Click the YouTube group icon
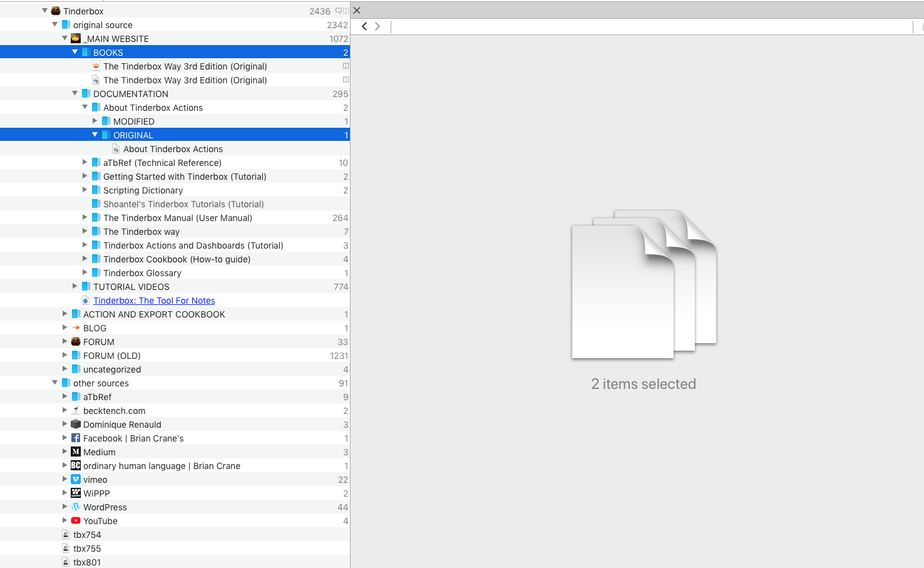This screenshot has width=924, height=568. [76, 521]
